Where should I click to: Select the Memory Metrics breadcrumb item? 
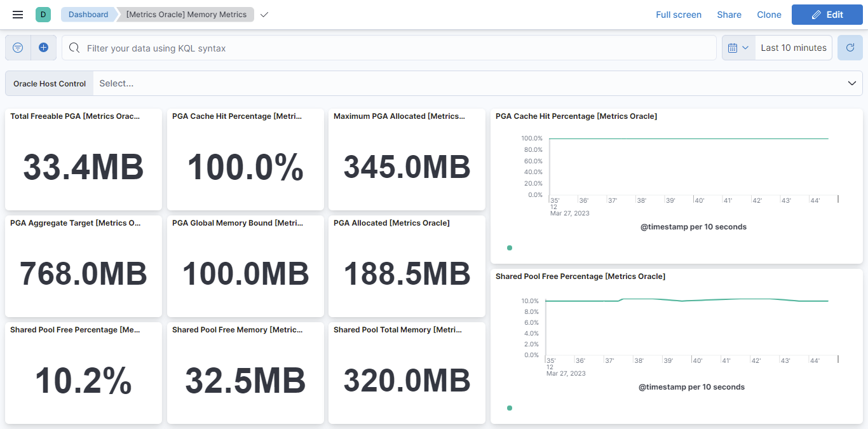click(186, 15)
